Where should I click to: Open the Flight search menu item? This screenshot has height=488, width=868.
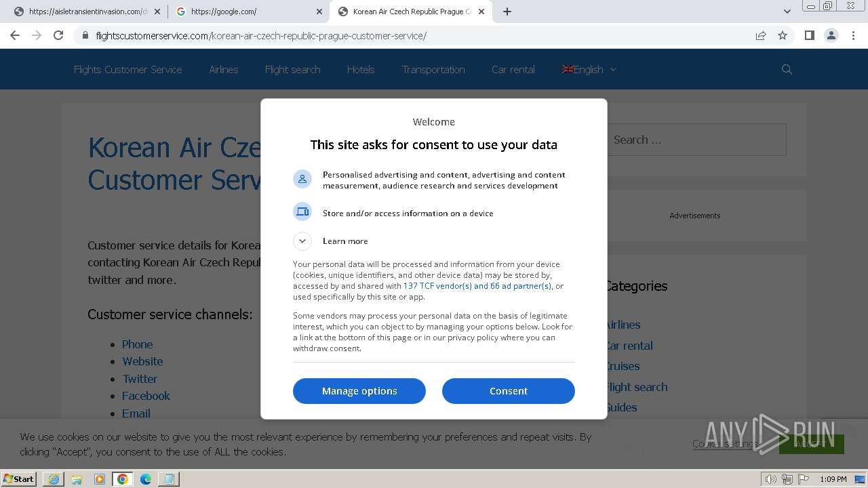[x=292, y=69]
